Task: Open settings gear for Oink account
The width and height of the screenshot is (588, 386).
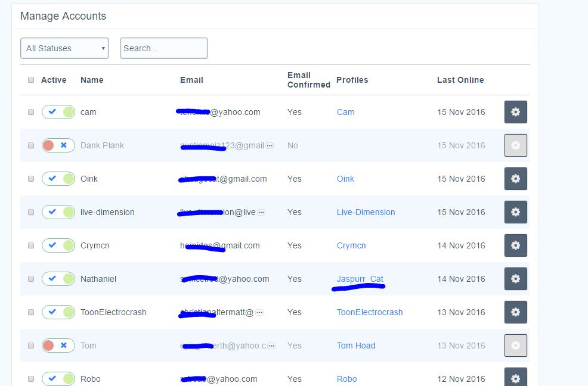Action: point(515,179)
